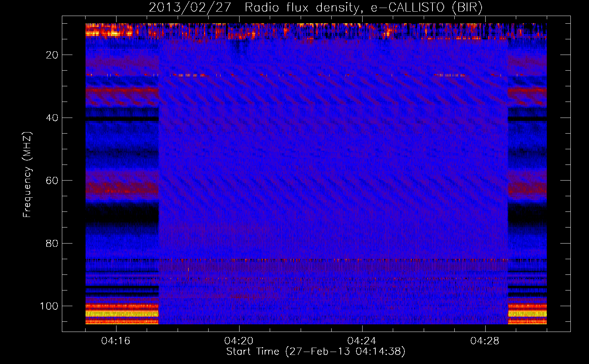
Task: Click the '80' frequency tick label
Action: coord(52,243)
